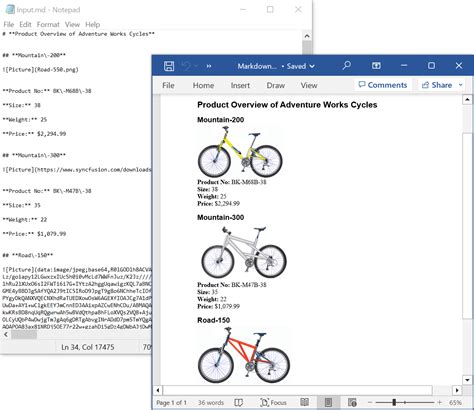Click the 36 words count in status bar
This screenshot has height=410, width=474.
(x=211, y=402)
